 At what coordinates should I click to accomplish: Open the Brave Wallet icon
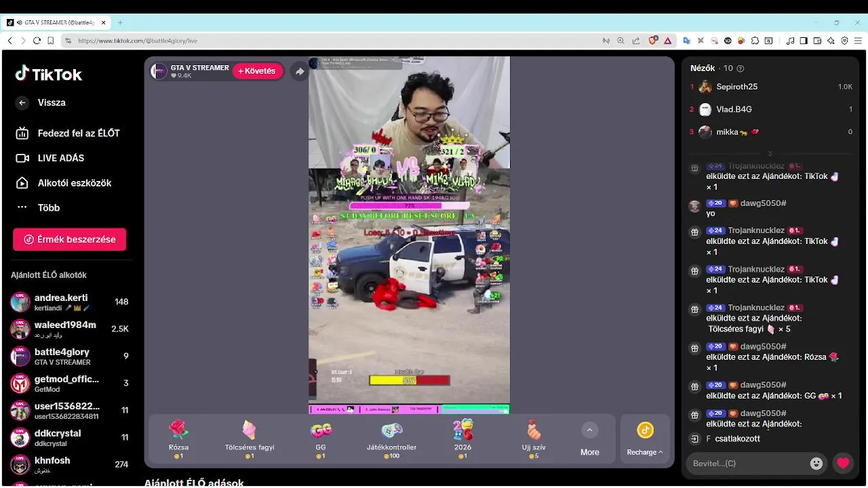[817, 41]
